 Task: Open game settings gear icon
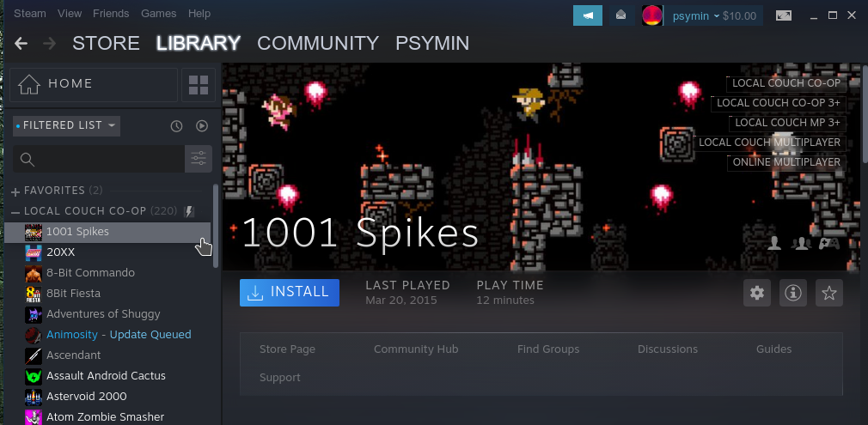[757, 293]
